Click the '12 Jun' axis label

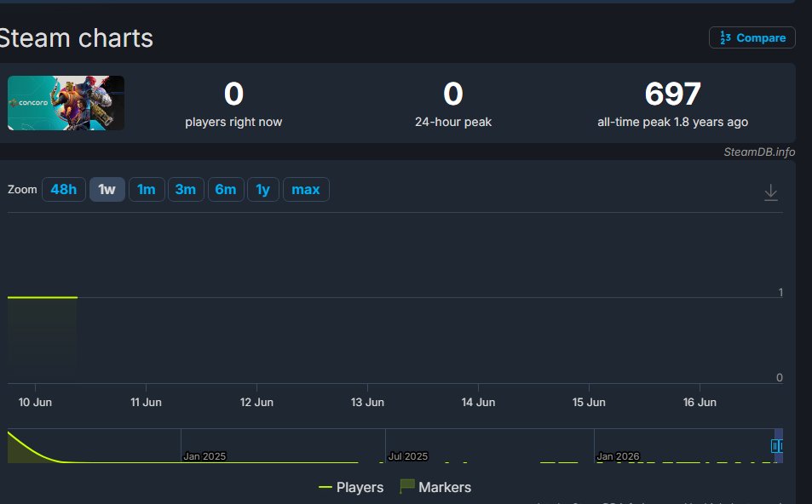pos(256,402)
